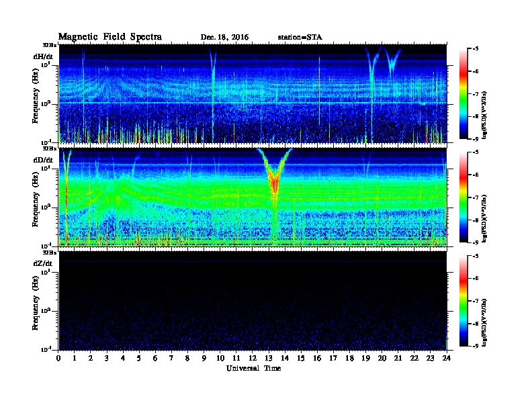The image size is (532, 411).
Task: Click the '32Hz' label atop the dD/dt panel
Action: click(50, 148)
